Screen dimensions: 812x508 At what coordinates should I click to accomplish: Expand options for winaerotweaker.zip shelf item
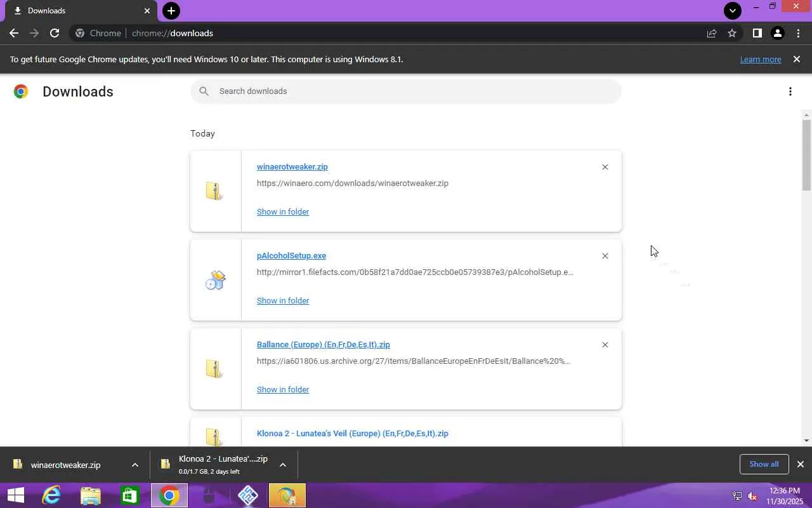tap(134, 465)
